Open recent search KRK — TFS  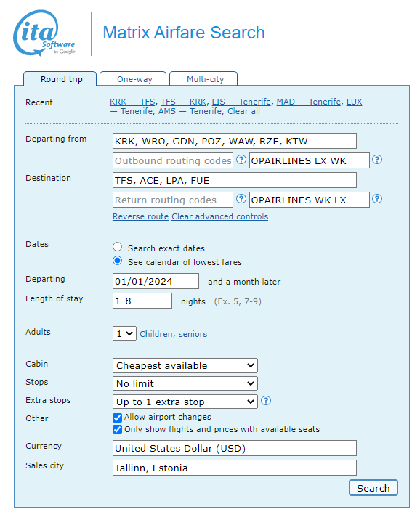(x=132, y=102)
